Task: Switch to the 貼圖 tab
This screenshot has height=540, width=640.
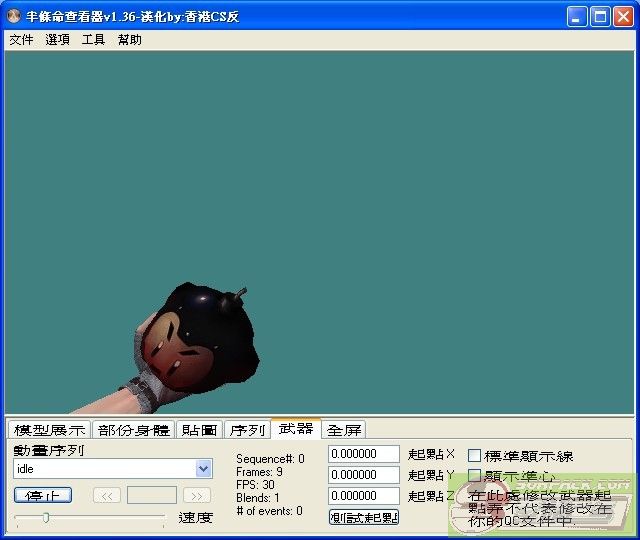Action: (x=199, y=430)
